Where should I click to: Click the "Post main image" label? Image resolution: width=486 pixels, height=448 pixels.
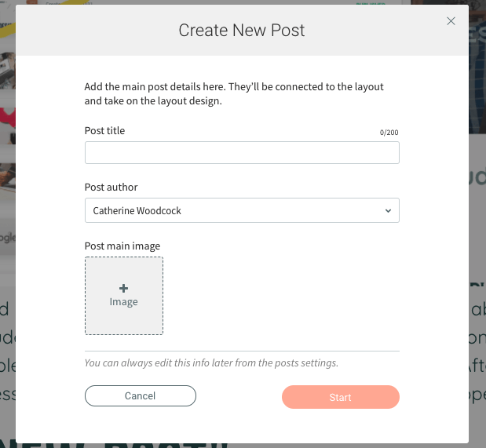coord(122,246)
